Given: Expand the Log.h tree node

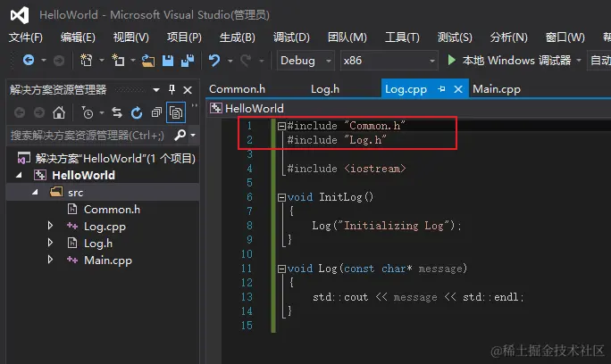Looking at the screenshot, I should click(50, 243).
